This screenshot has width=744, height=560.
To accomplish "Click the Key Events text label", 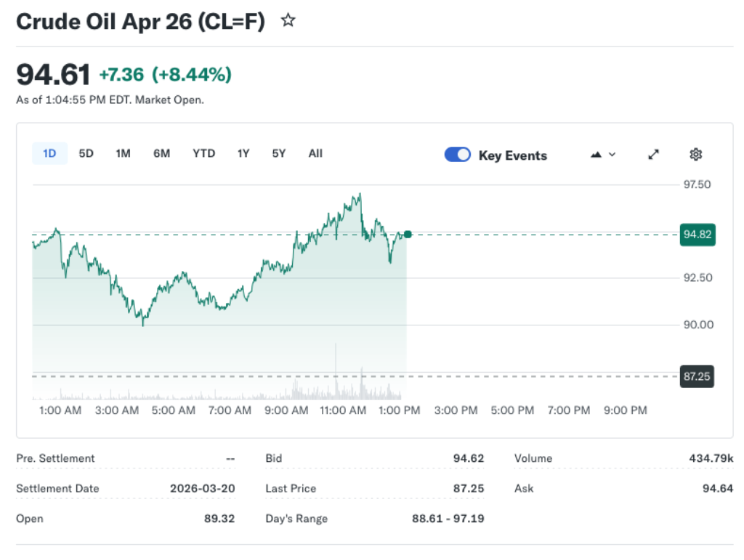I will [512, 155].
